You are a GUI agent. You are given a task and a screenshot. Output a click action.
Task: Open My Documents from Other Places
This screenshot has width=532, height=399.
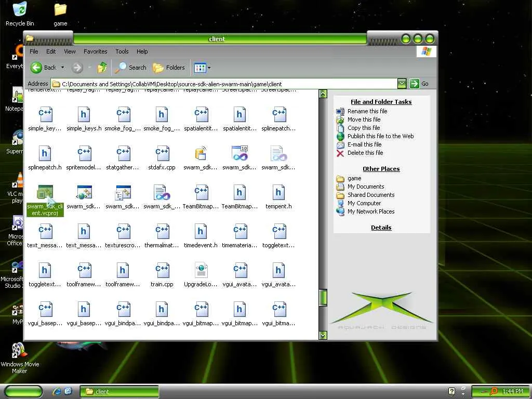[366, 187]
